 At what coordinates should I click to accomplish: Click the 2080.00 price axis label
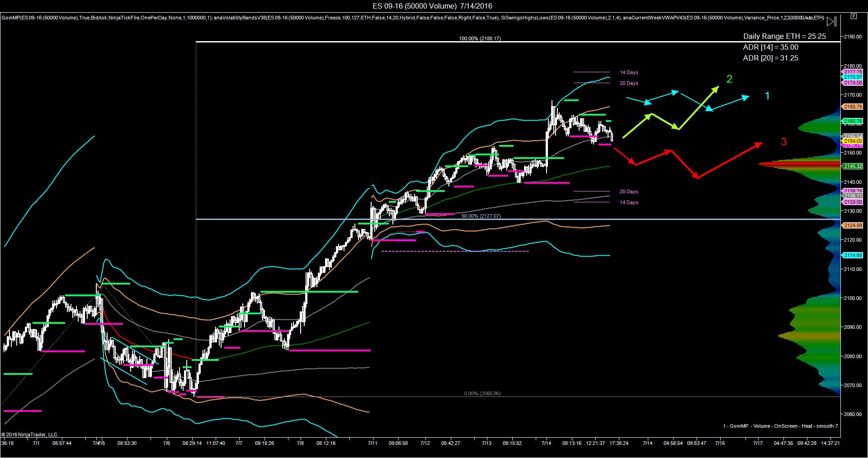click(x=853, y=356)
